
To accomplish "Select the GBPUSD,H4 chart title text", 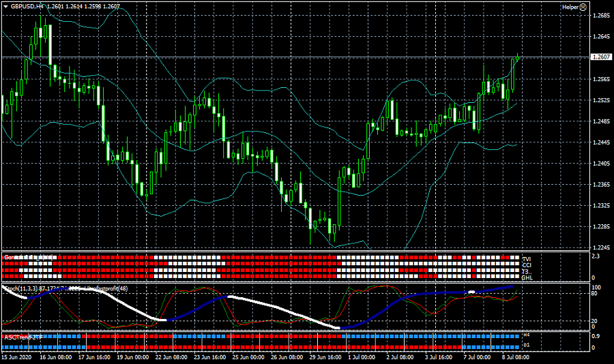I will (x=27, y=7).
